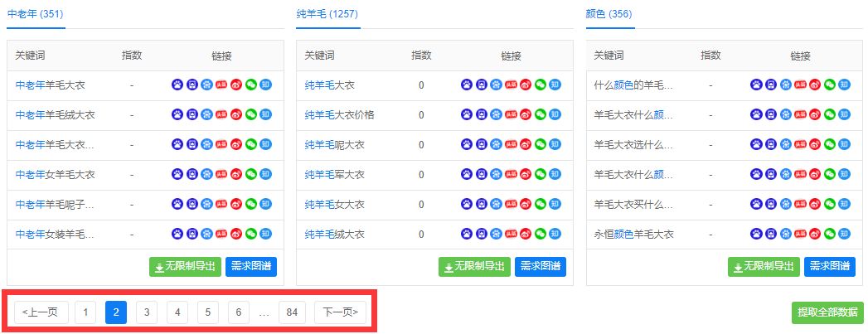Jump to last page 84
This screenshot has height=334, width=868.
click(x=293, y=312)
